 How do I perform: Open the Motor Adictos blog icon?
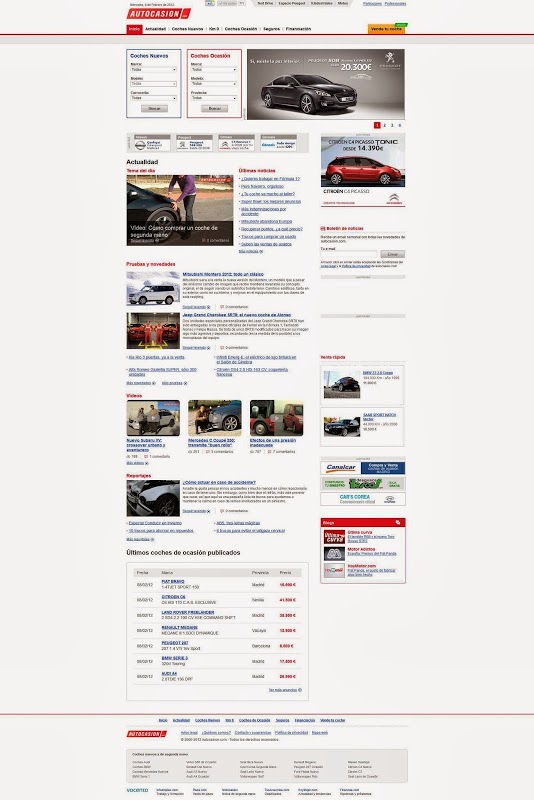(334, 554)
